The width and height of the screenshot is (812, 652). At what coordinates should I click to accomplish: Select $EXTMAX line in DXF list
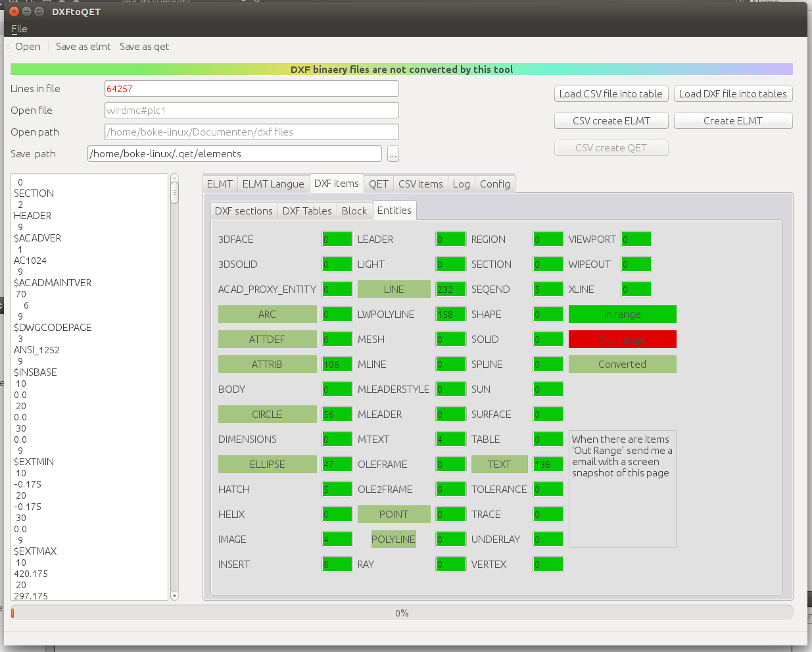click(x=36, y=551)
